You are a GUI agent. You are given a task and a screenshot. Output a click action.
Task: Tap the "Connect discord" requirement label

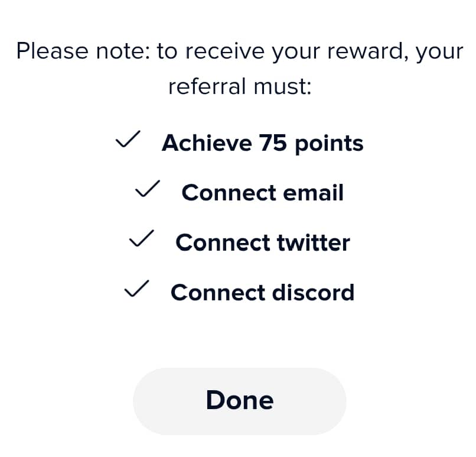[x=262, y=293]
